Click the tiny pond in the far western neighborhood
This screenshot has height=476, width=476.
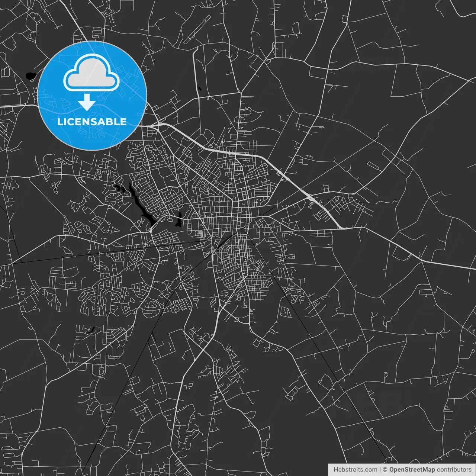[x=55, y=189]
